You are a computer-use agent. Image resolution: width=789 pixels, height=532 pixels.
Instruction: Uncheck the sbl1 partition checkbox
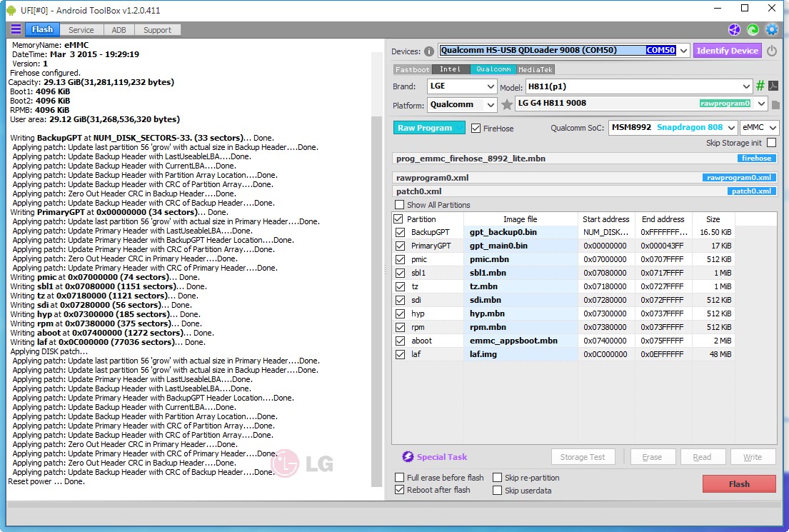pyautogui.click(x=400, y=273)
